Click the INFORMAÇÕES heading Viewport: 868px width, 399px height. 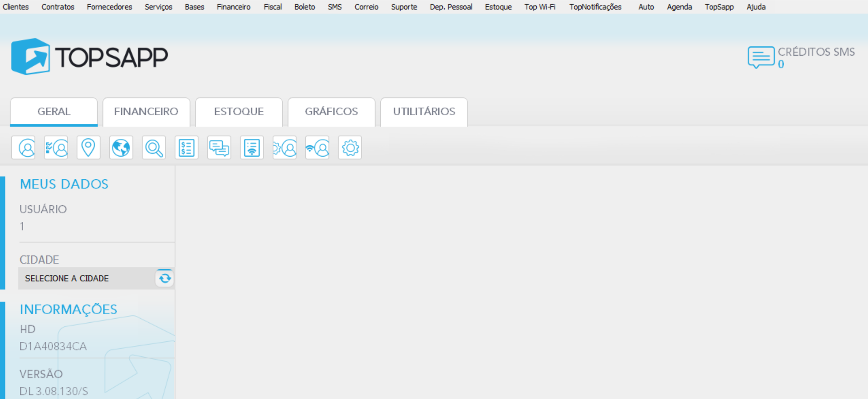click(69, 309)
